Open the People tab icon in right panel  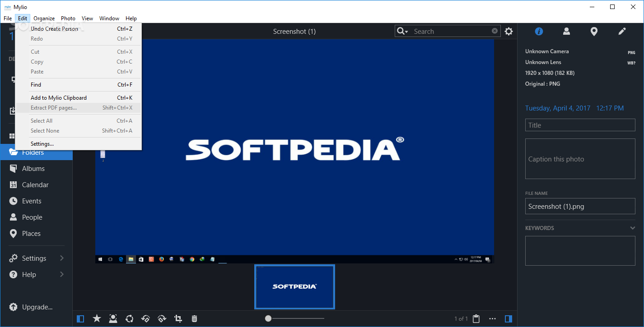tap(566, 31)
